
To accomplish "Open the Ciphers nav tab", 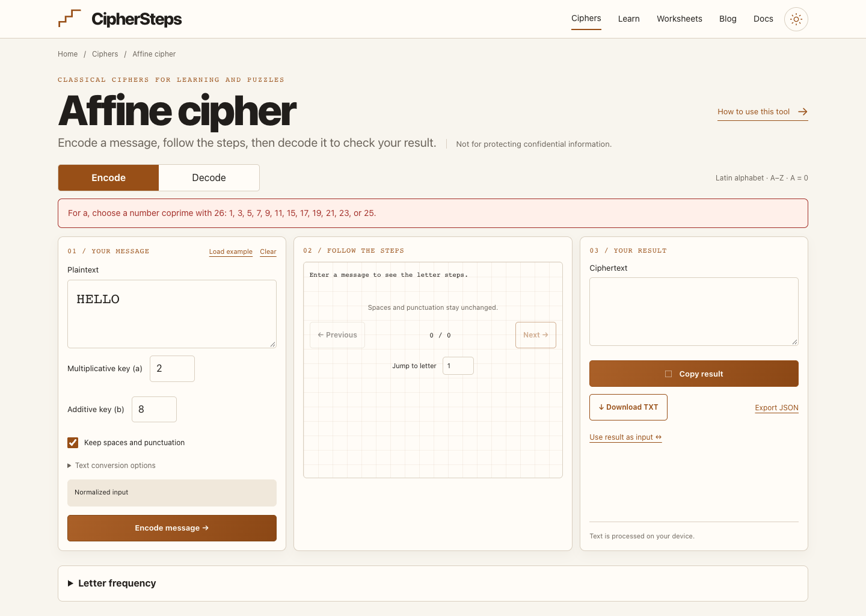I will (586, 19).
